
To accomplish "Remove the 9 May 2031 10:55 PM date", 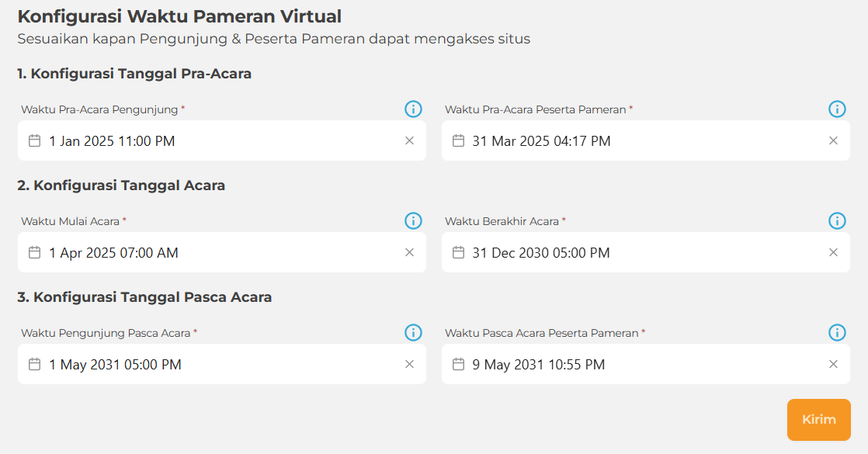I will pyautogui.click(x=833, y=364).
